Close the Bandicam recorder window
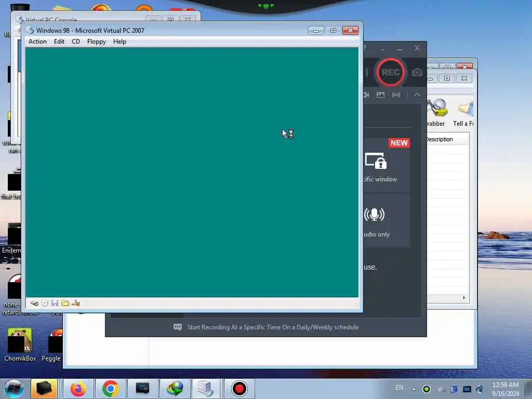The width and height of the screenshot is (532, 399). tap(417, 48)
